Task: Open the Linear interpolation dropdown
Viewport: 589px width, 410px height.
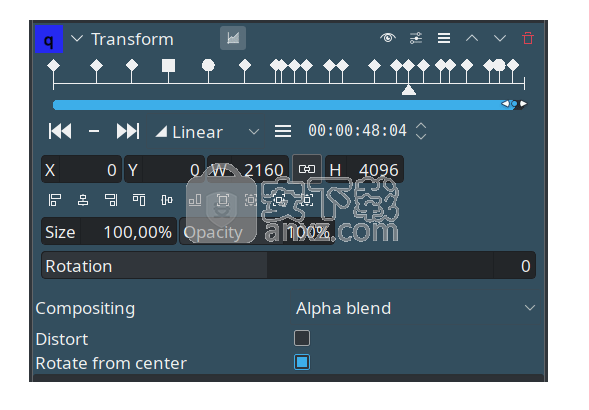Action: tap(207, 132)
